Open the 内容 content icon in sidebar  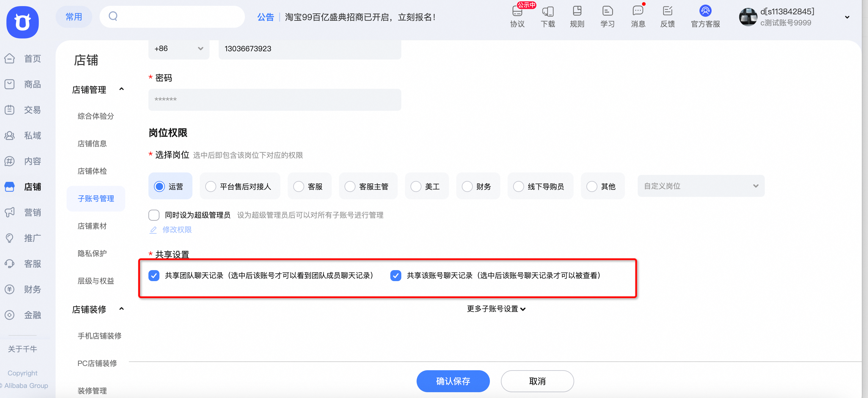9,161
